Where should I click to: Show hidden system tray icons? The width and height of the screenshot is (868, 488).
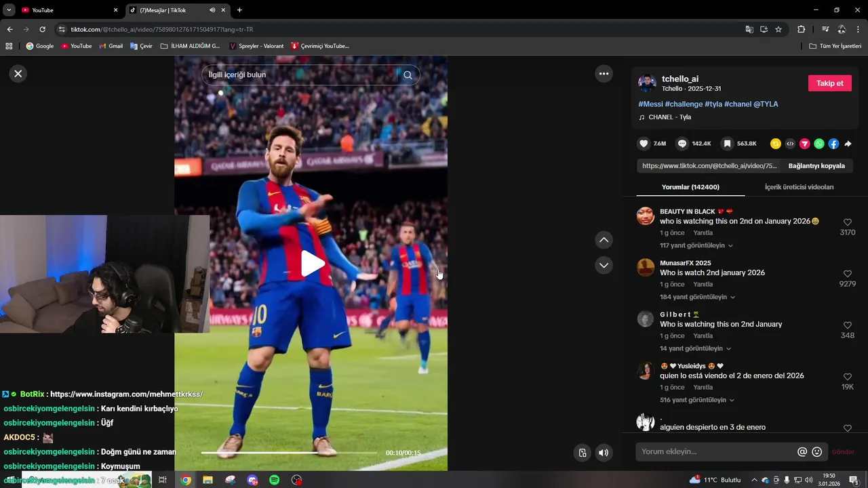click(x=754, y=480)
